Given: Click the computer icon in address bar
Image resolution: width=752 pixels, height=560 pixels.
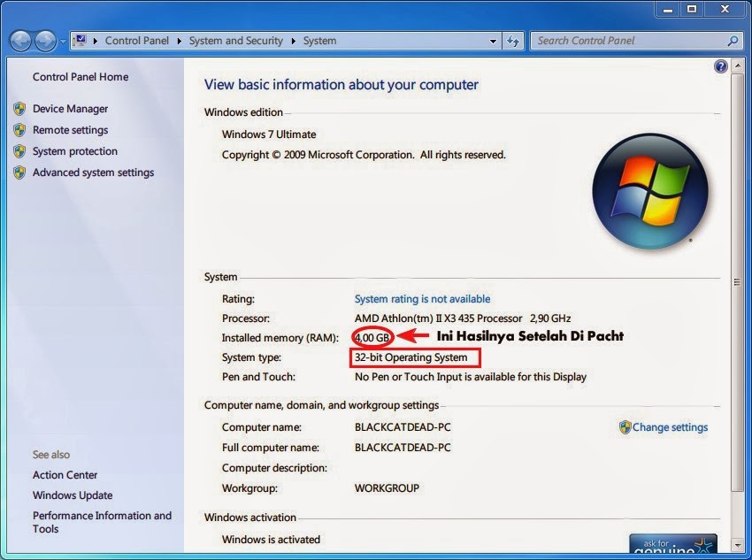Looking at the screenshot, I should tap(81, 41).
